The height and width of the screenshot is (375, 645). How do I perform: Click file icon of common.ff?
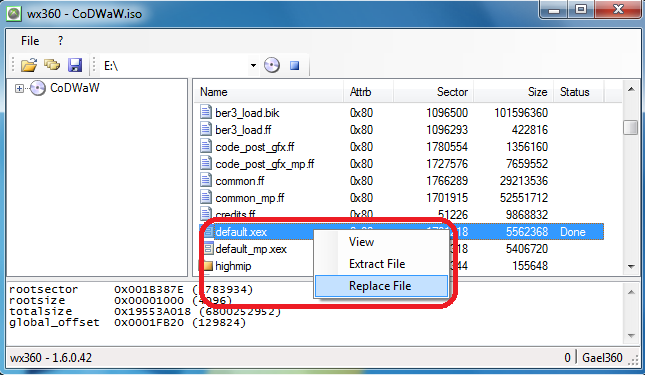tap(206, 181)
